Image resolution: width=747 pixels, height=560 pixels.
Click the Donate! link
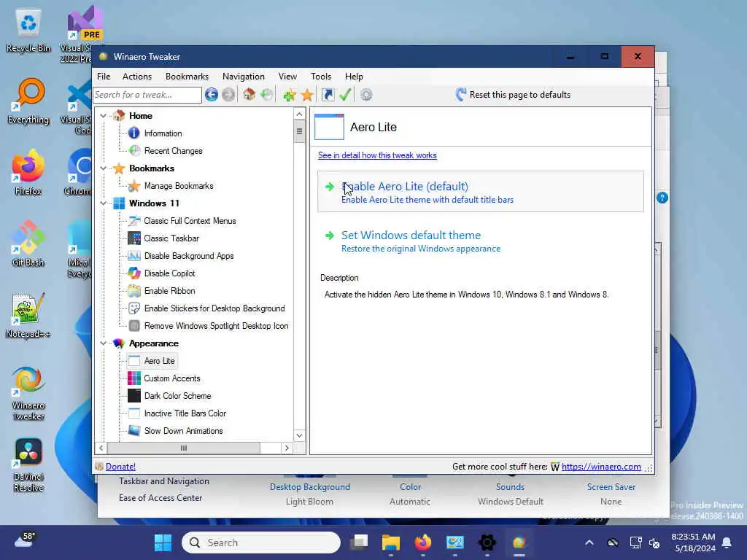pos(120,467)
